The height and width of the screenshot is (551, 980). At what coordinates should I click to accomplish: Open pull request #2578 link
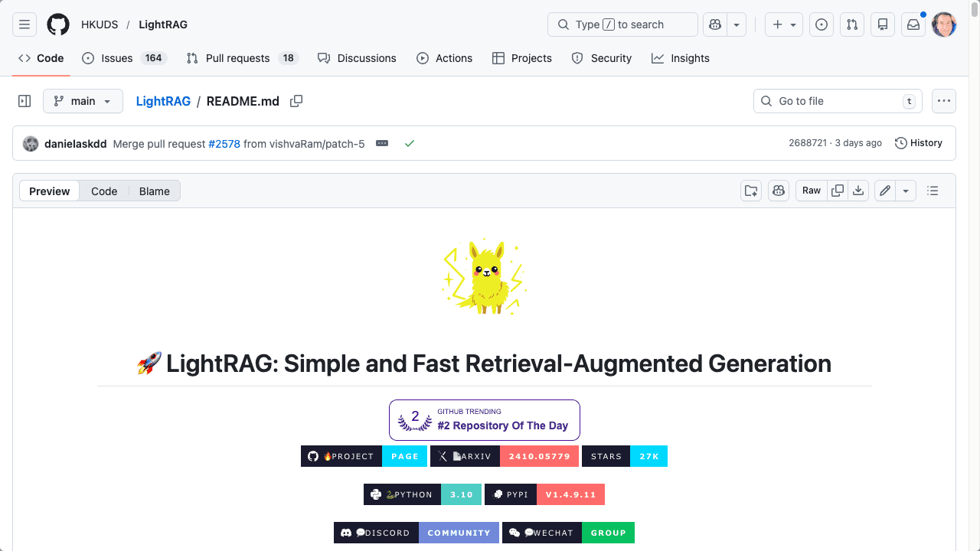tap(224, 144)
